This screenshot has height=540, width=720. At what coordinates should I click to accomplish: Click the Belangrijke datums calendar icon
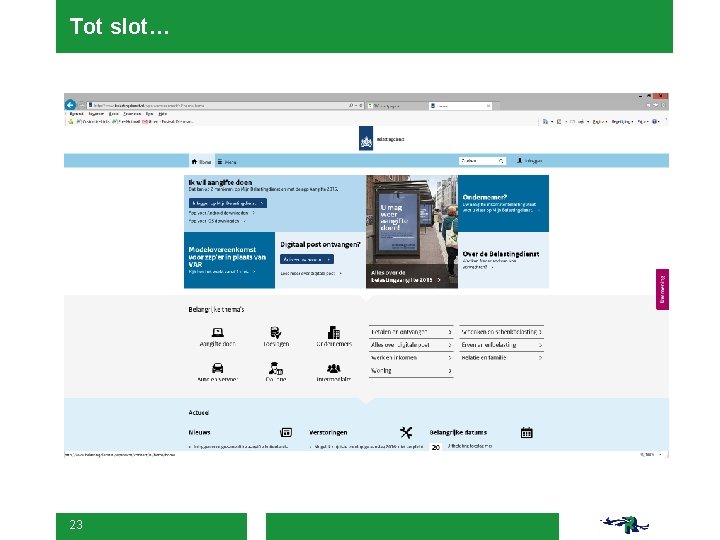(x=527, y=433)
